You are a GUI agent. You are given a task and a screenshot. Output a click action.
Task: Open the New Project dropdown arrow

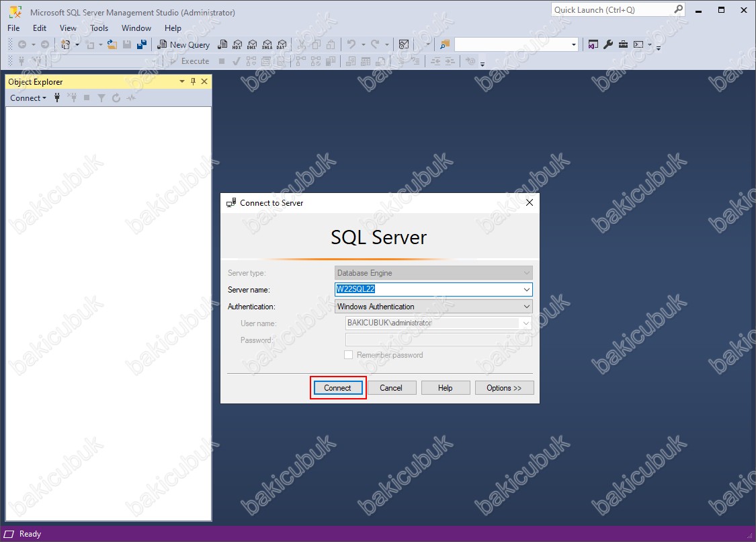pyautogui.click(x=77, y=44)
